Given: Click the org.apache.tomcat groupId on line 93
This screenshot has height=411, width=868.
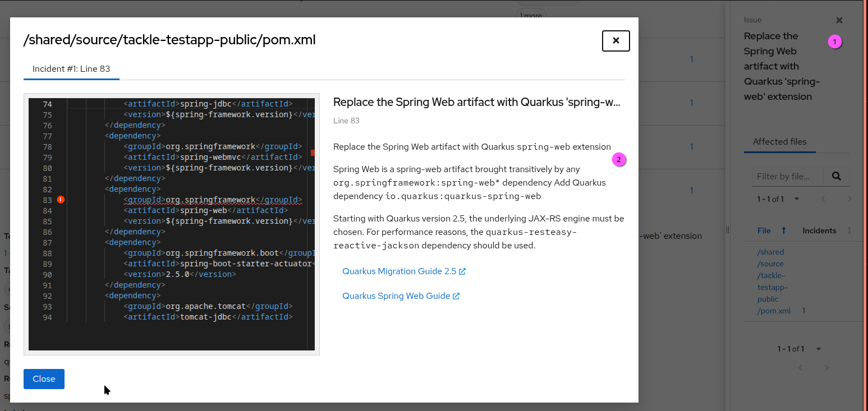Looking at the screenshot, I should pos(205,306).
